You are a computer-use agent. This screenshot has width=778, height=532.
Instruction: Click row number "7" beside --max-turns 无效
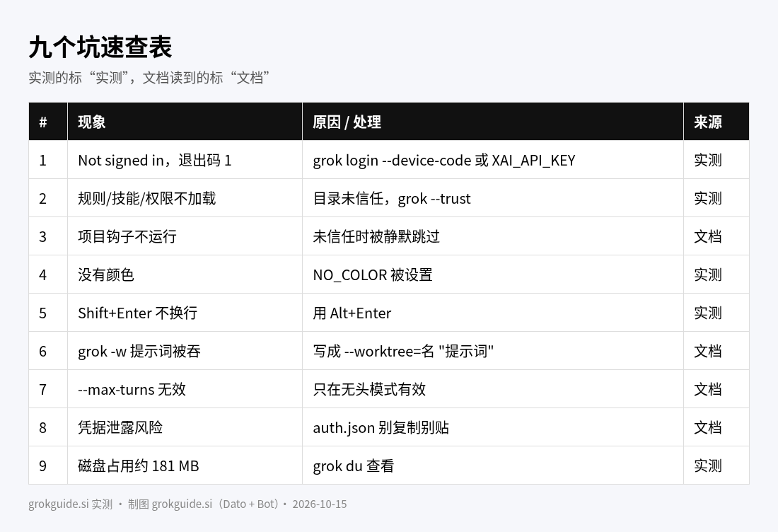coord(48,389)
